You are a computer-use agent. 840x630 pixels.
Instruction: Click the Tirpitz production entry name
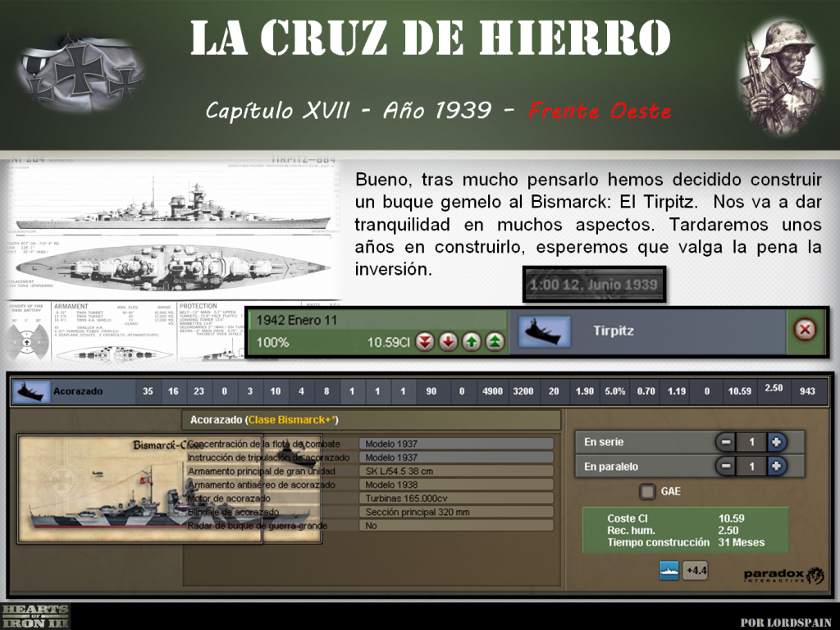click(x=614, y=331)
